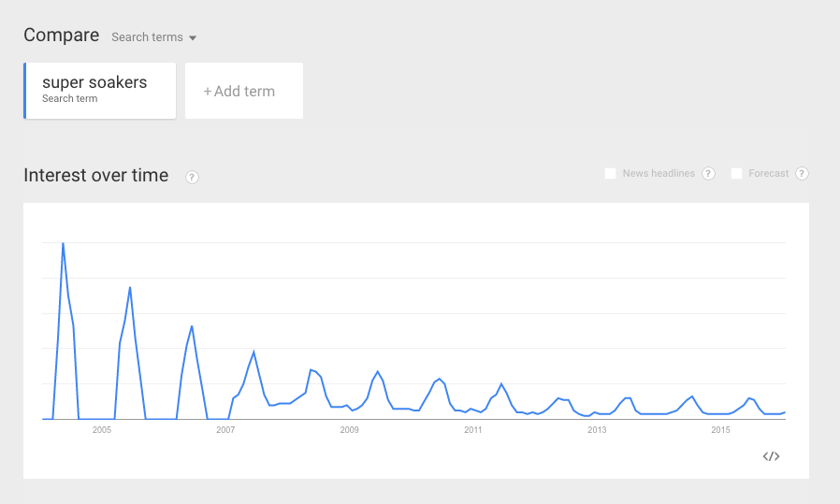
Task: Click the Forecast label text
Action: point(768,174)
